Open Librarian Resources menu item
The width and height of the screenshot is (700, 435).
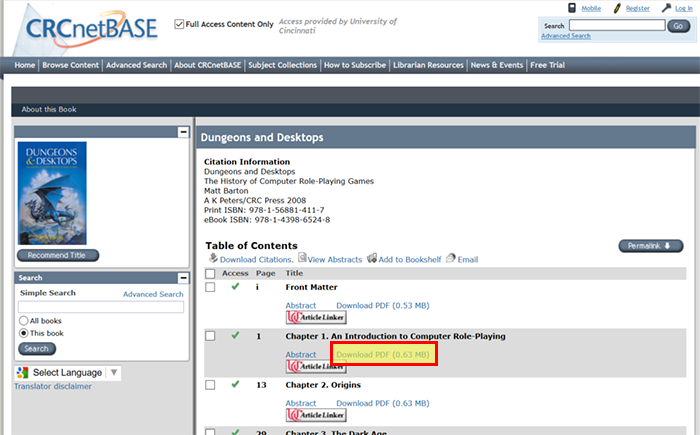click(428, 65)
